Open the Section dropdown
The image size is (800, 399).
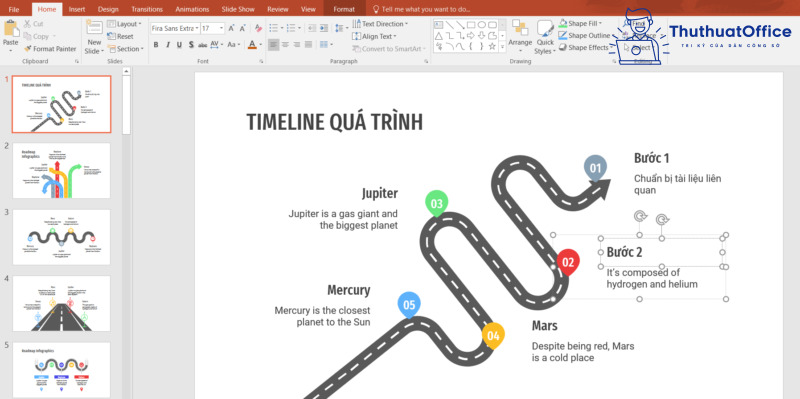126,49
